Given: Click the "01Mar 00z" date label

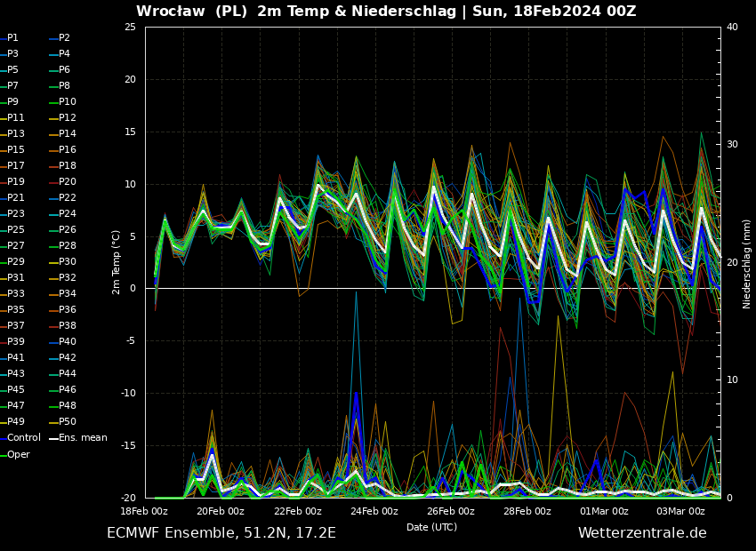Looking at the screenshot, I should [604, 512].
